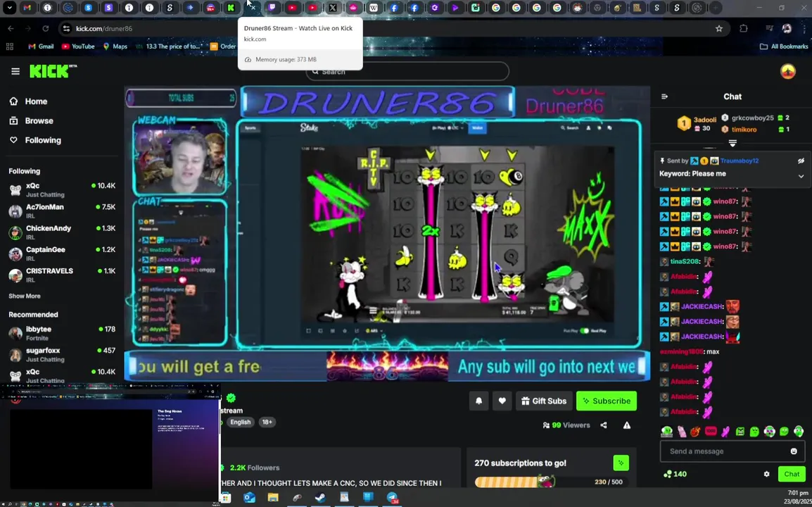Click the Kick search box
Image resolution: width=812 pixels, height=507 pixels.
[x=407, y=72]
